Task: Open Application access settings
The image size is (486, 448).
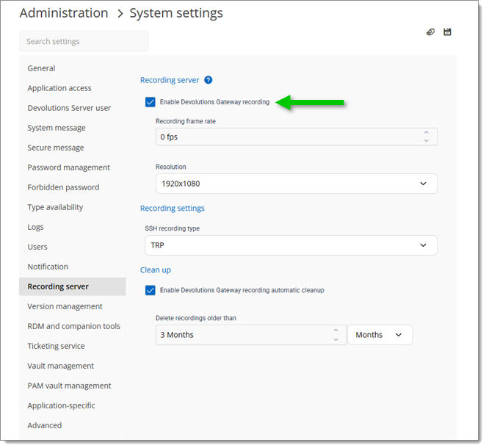Action: point(72,88)
